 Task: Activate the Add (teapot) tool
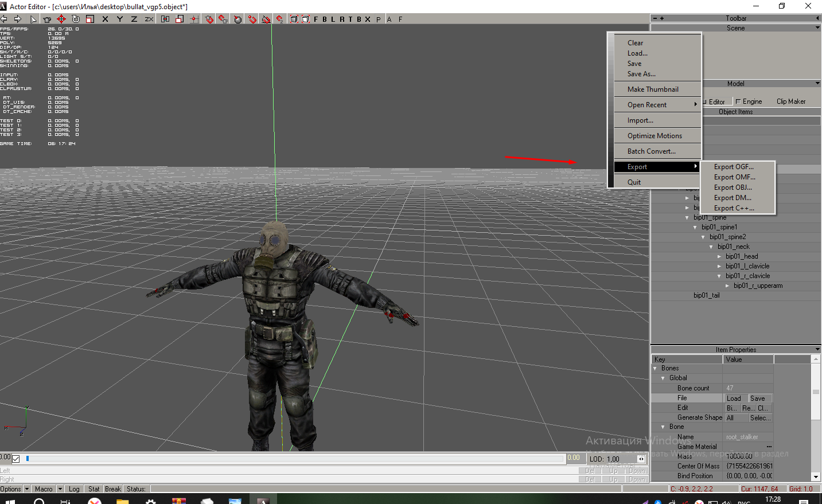coord(47,19)
